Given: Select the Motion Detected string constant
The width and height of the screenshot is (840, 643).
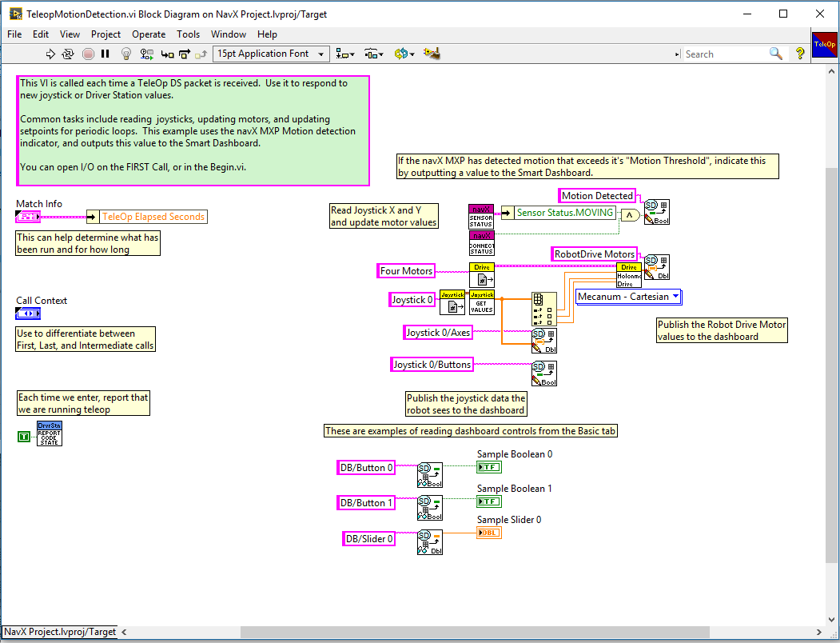Looking at the screenshot, I should 597,196.
